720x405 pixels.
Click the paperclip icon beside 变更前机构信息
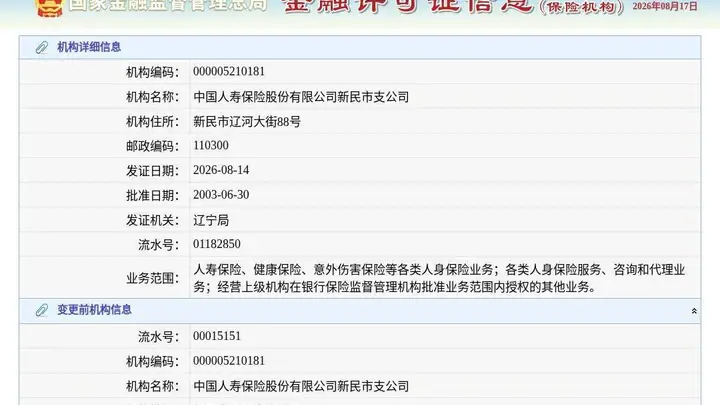(42, 310)
